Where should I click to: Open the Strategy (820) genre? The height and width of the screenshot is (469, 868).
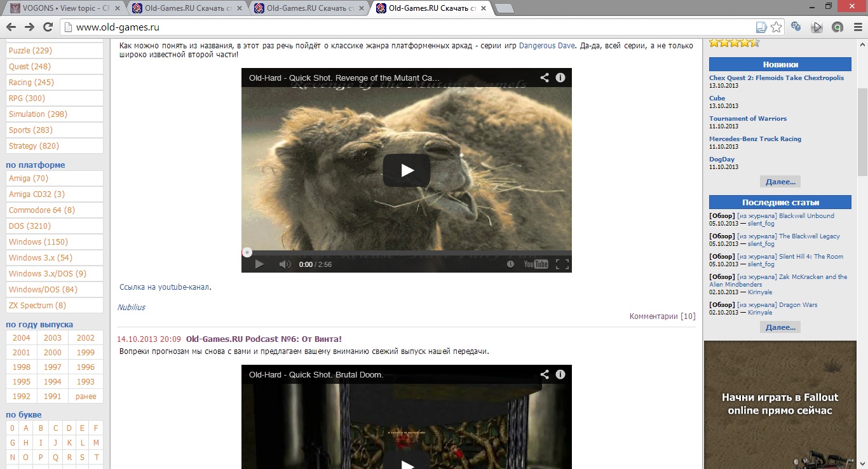tap(55, 146)
